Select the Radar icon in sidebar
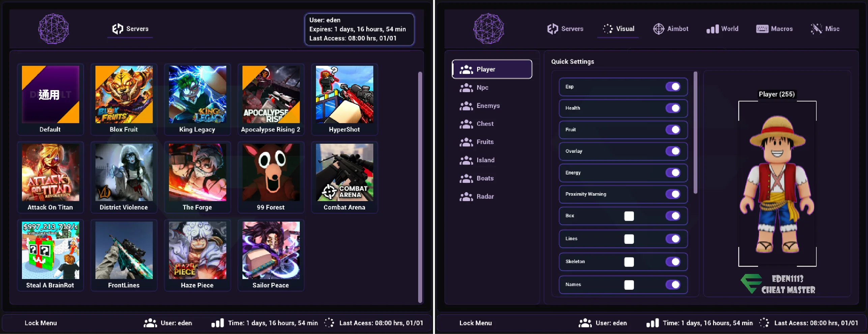 pyautogui.click(x=466, y=197)
